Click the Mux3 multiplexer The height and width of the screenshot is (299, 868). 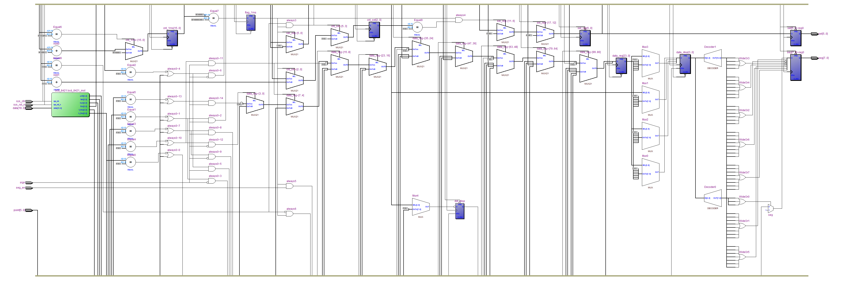click(x=650, y=63)
